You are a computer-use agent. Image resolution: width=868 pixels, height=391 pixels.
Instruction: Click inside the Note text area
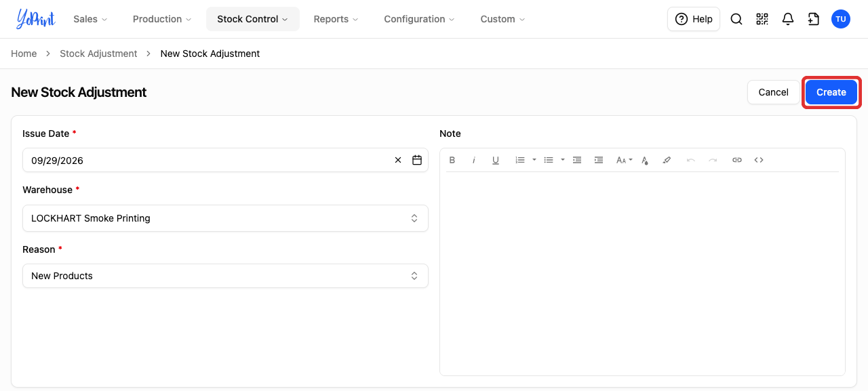tap(642, 272)
